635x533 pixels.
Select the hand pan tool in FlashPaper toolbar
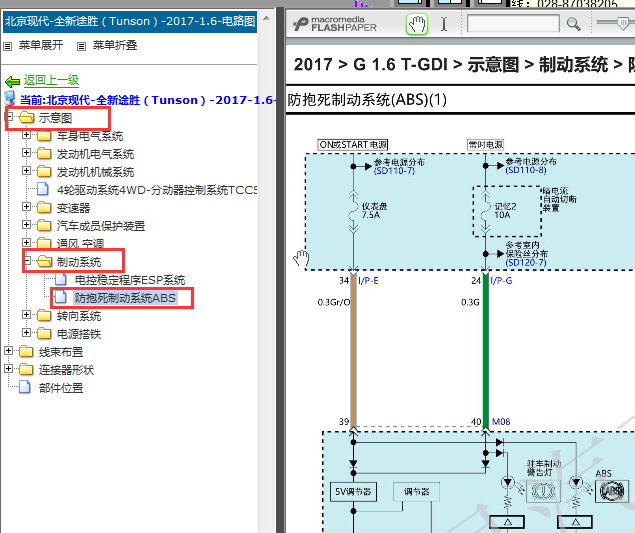click(417, 24)
